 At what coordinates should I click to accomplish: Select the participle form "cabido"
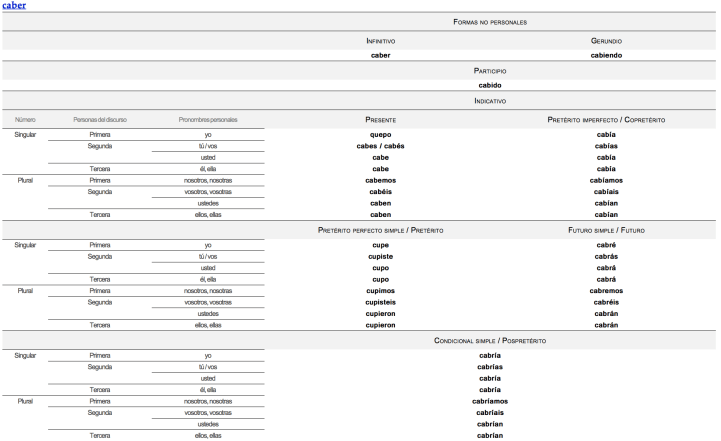tap(490, 85)
